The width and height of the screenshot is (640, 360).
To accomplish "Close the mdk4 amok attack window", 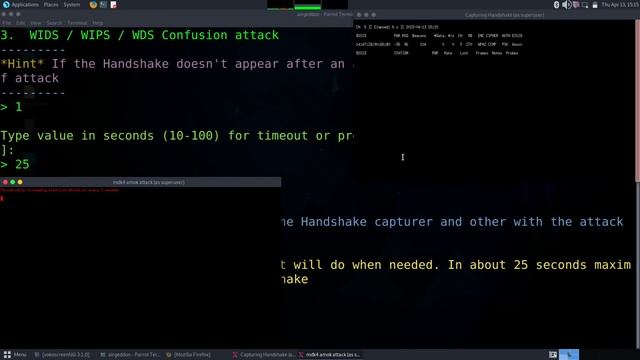I will tap(5, 182).
